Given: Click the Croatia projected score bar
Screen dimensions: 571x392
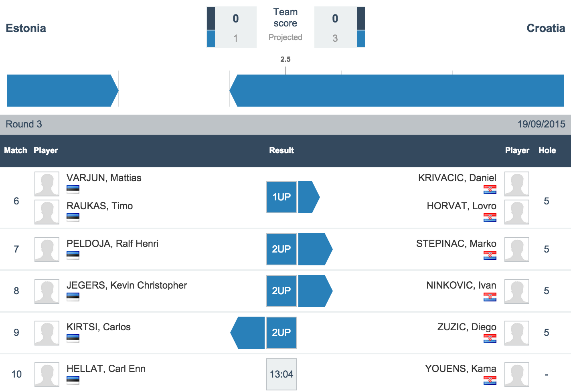Looking at the screenshot, I should [x=397, y=91].
